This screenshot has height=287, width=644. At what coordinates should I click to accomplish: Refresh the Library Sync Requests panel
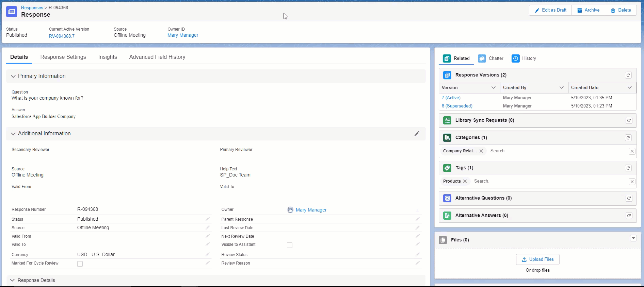point(629,120)
